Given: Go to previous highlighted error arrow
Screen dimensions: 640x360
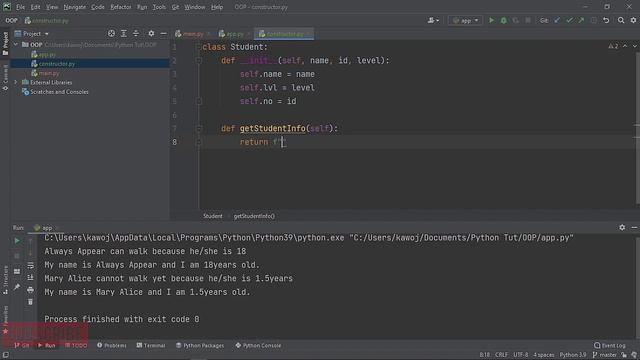Looking at the screenshot, I should pyautogui.click(x=625, y=47).
